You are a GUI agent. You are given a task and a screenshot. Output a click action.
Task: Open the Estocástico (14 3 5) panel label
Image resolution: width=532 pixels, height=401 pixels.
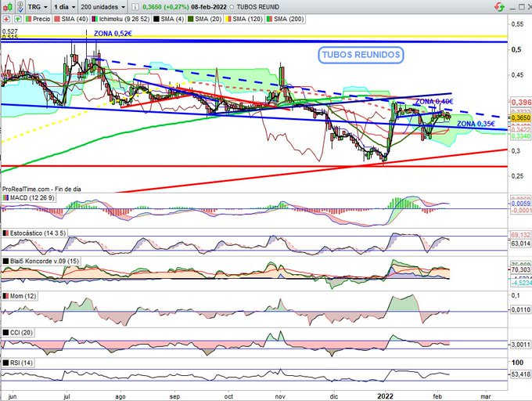click(x=34, y=233)
